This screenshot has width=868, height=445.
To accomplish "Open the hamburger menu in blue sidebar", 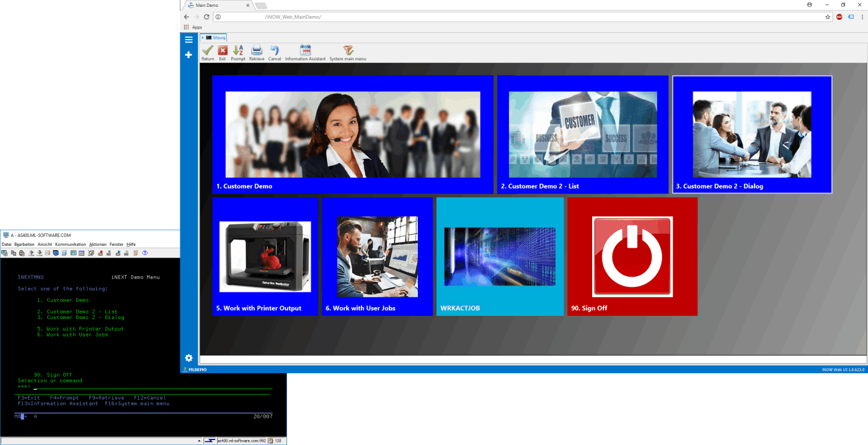I will pos(189,40).
